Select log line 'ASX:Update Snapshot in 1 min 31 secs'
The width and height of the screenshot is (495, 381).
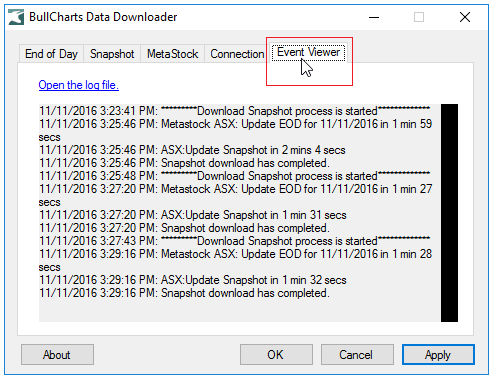(193, 215)
